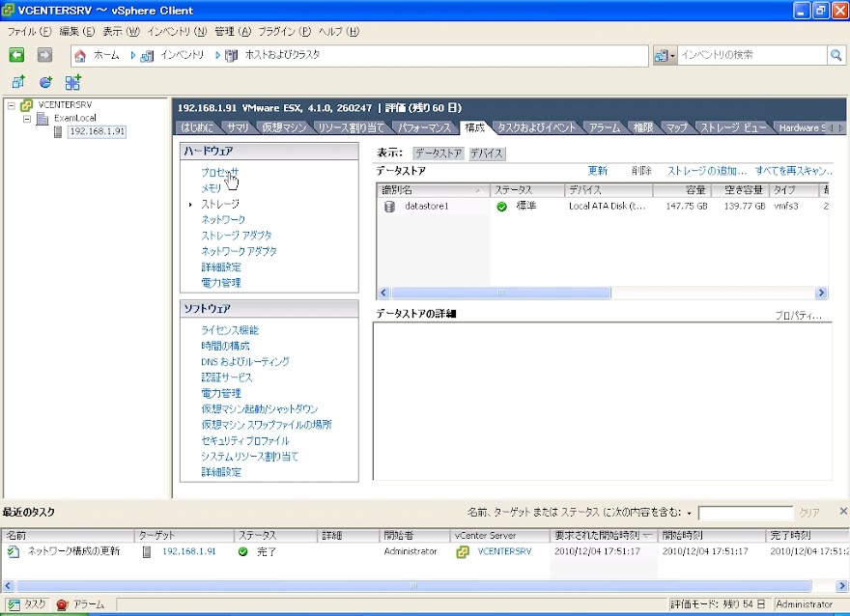This screenshot has width=850, height=616.
Task: Click the new virtual machine toolbar icon
Action: [18, 82]
